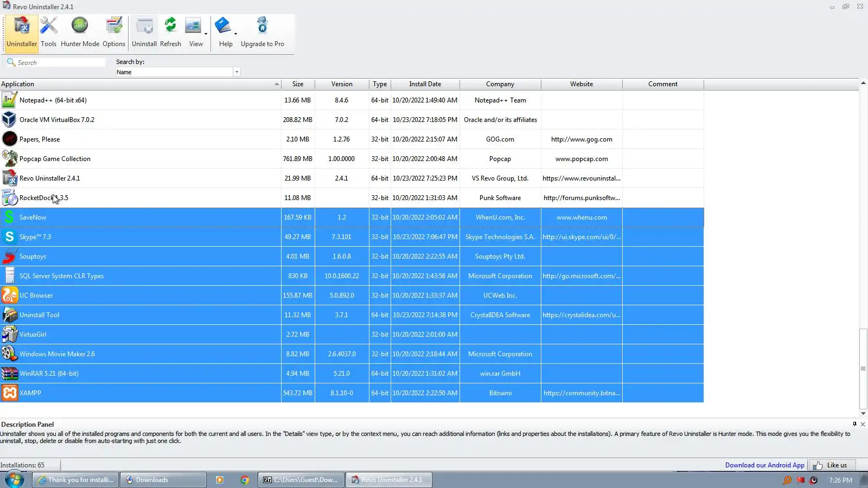Sort the list by Version column

(x=342, y=84)
